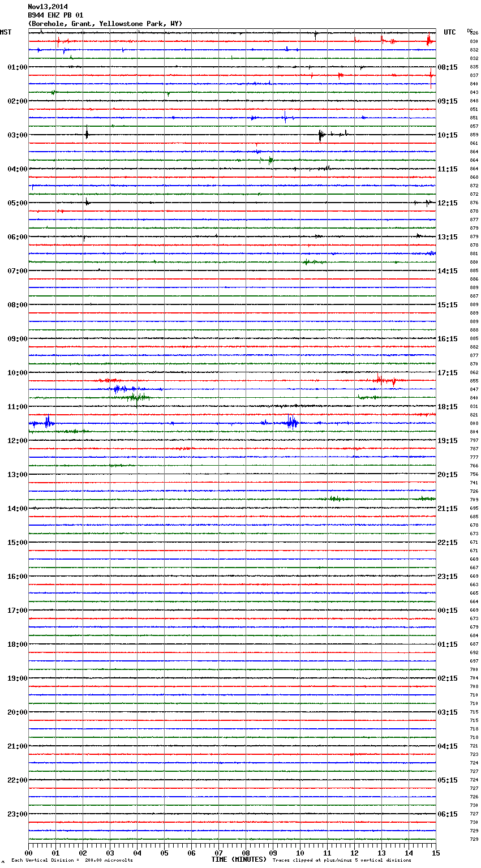The image size is (481, 868).
Task: Select minute '07' on bottom time axis
Action: pos(218,853)
